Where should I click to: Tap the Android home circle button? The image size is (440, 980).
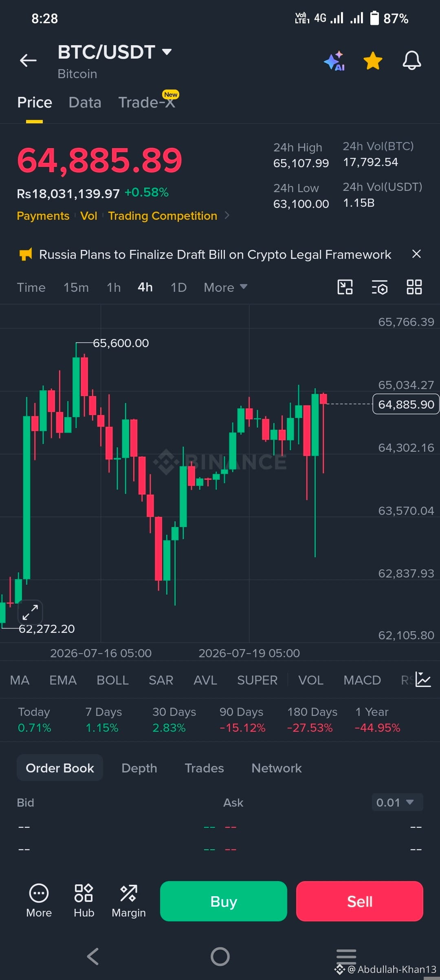pyautogui.click(x=220, y=956)
